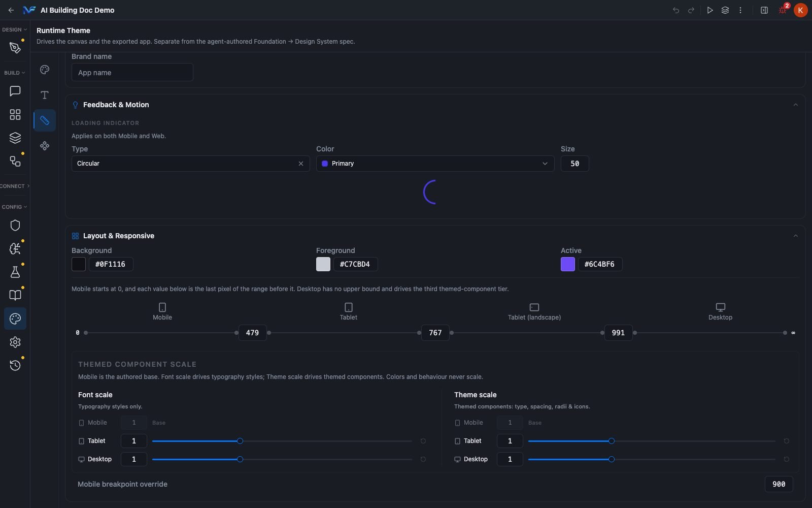812x508 pixels.
Task: Edit the loading indicator Size field
Action: [x=574, y=164]
